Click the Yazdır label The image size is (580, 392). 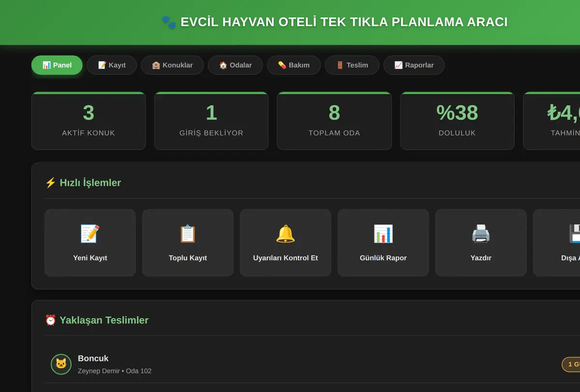tap(481, 258)
